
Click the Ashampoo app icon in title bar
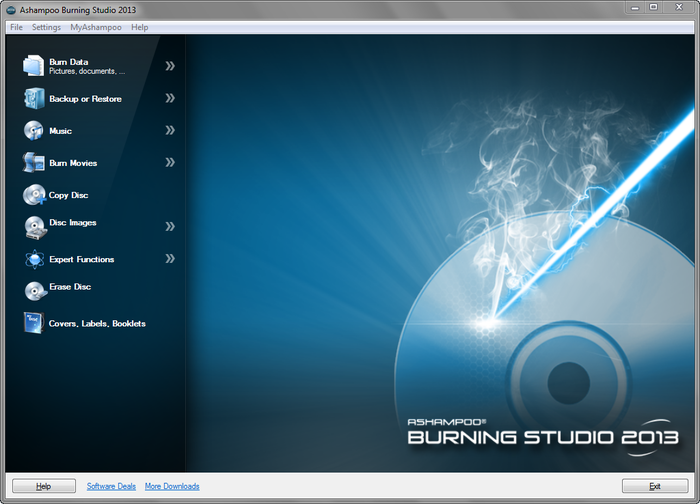click(x=11, y=10)
